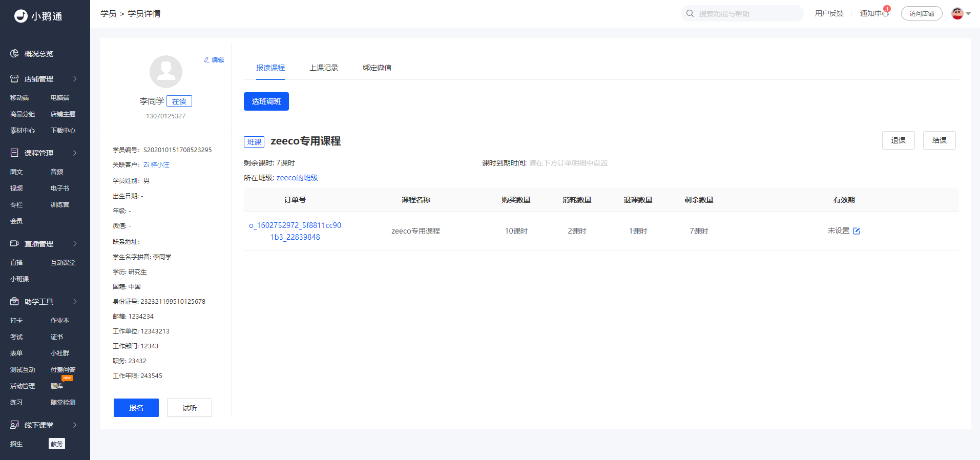Open 下载中心 in sidebar

pyautogui.click(x=63, y=130)
